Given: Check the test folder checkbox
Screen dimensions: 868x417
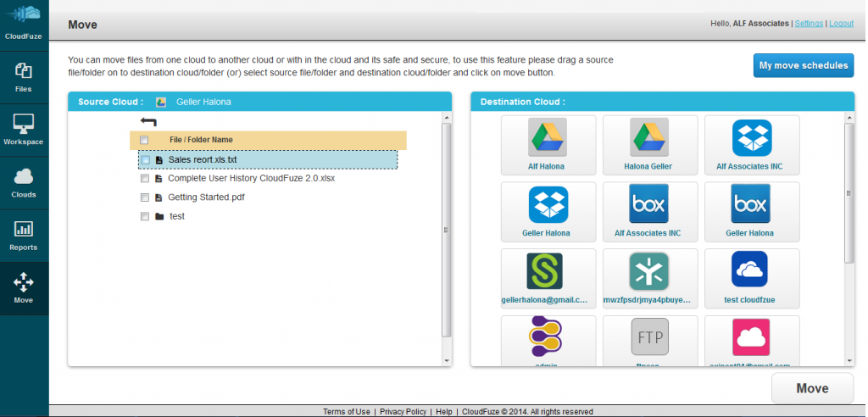Looking at the screenshot, I should [x=144, y=216].
